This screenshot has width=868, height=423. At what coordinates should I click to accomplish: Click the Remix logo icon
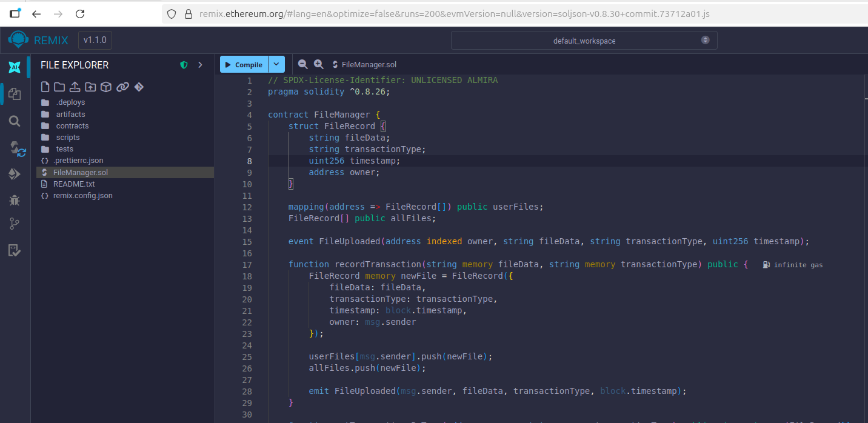coord(18,40)
